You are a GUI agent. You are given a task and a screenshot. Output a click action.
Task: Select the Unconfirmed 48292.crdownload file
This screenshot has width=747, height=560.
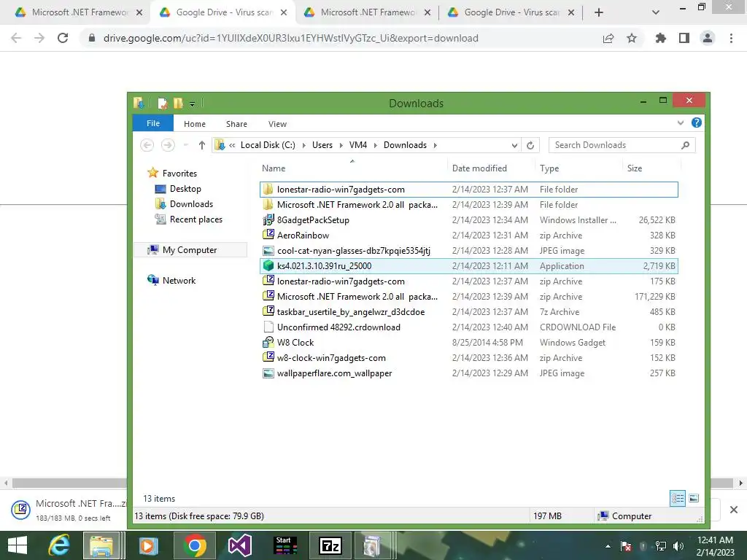tap(469, 327)
